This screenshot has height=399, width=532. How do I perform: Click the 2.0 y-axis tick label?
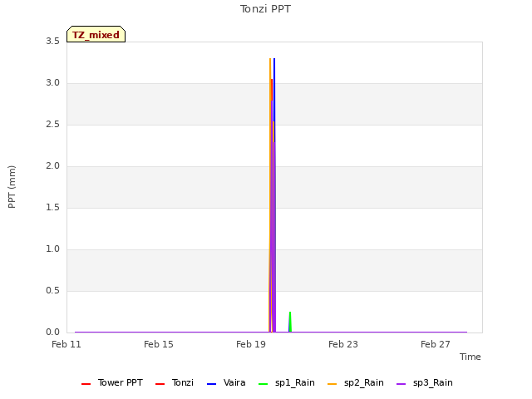[x=53, y=166]
